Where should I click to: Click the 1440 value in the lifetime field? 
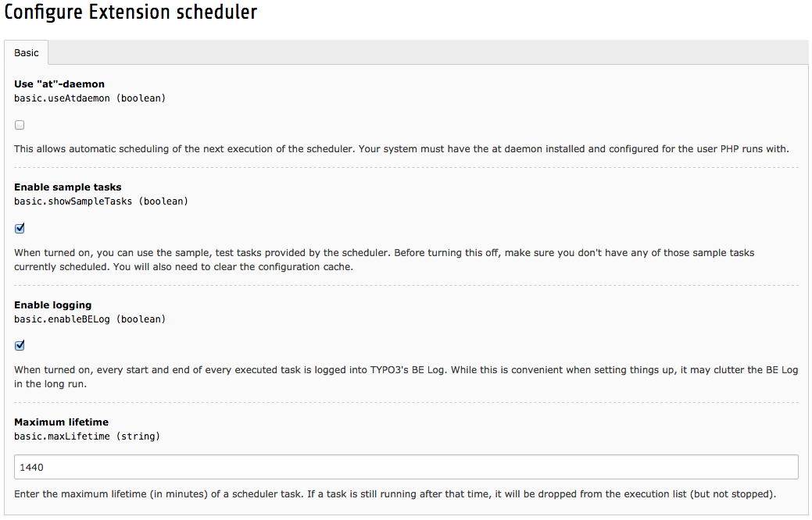[x=32, y=467]
